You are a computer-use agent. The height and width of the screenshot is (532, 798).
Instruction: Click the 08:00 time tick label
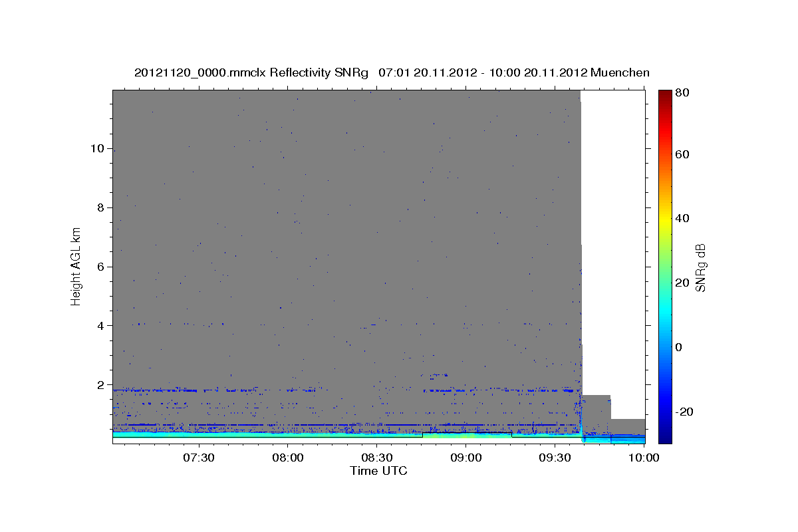click(x=287, y=458)
